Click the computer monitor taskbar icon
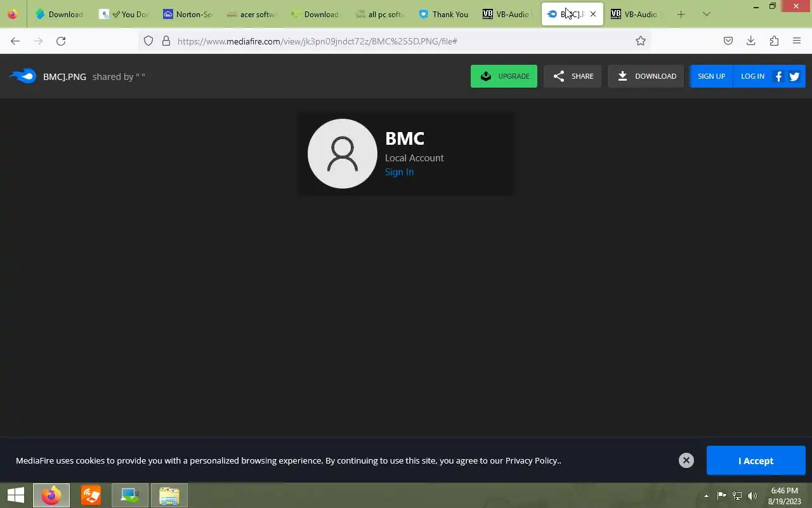 coord(130,495)
